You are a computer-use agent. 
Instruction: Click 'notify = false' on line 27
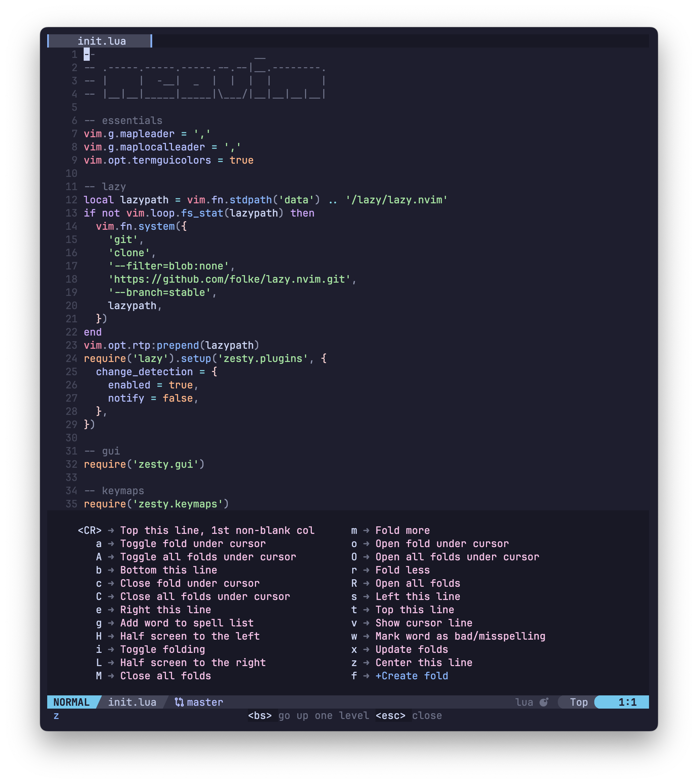[x=151, y=398]
